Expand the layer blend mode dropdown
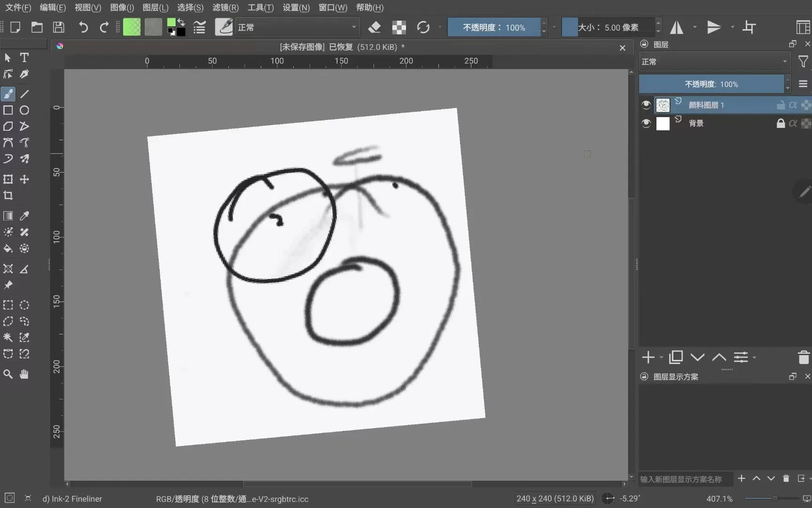Viewport: 812px width, 508px height. [x=714, y=62]
